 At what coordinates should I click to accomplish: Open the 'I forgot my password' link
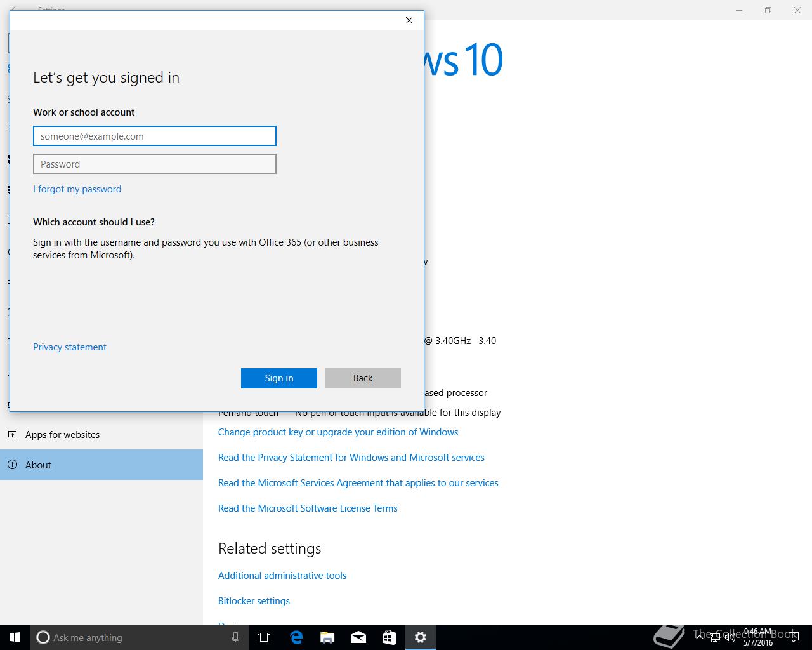(x=77, y=189)
